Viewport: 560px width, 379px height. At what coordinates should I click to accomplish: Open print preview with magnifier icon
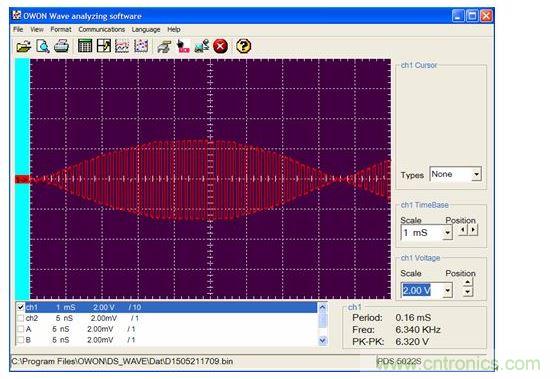point(43,46)
